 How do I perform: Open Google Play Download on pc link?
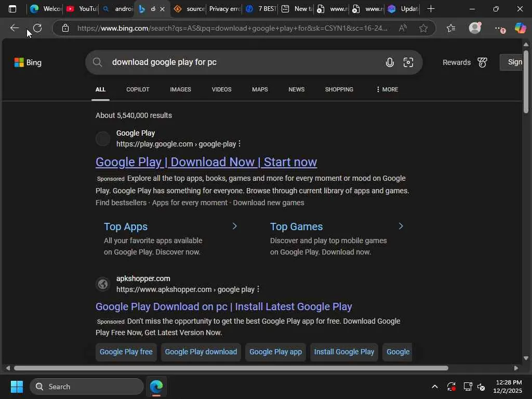[x=223, y=307]
